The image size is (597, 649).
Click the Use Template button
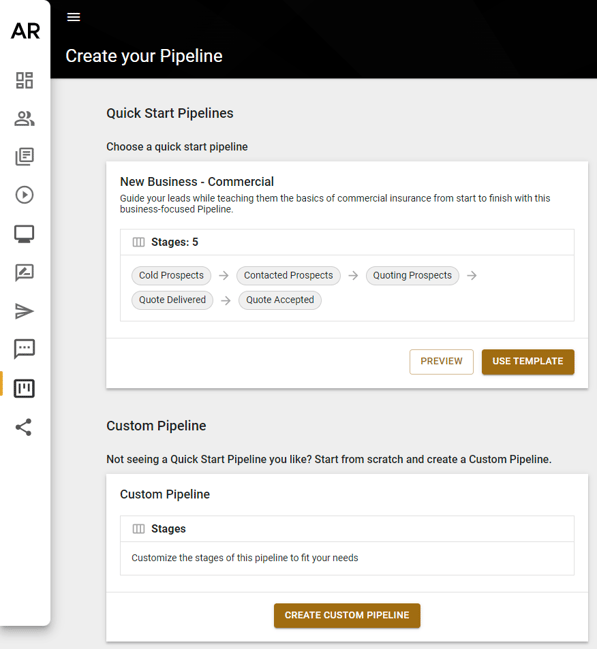528,361
